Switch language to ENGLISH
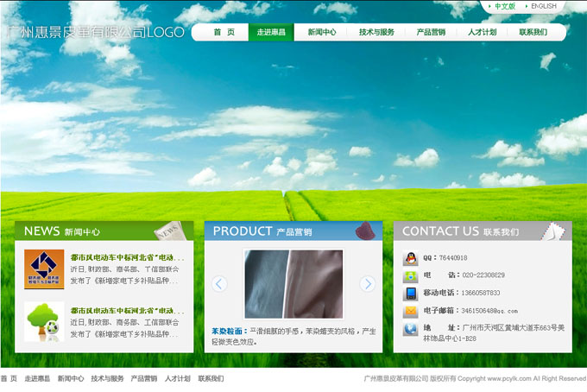 pos(544,7)
